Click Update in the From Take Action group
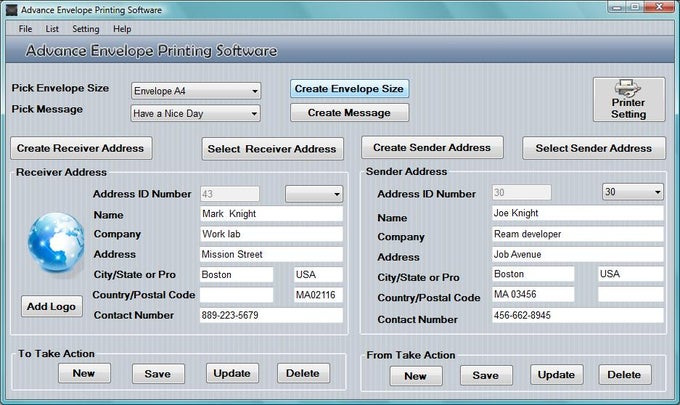 pos(556,375)
